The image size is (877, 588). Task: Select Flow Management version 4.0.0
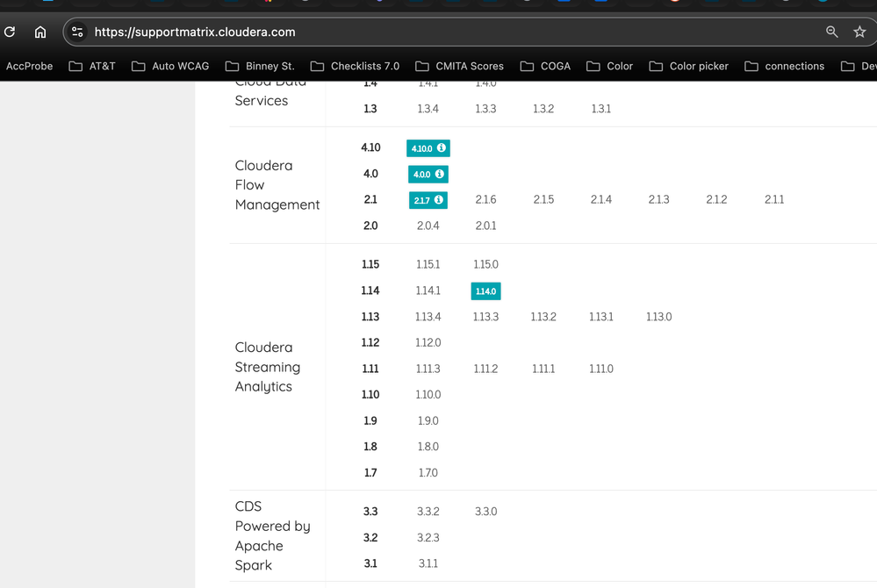point(428,174)
